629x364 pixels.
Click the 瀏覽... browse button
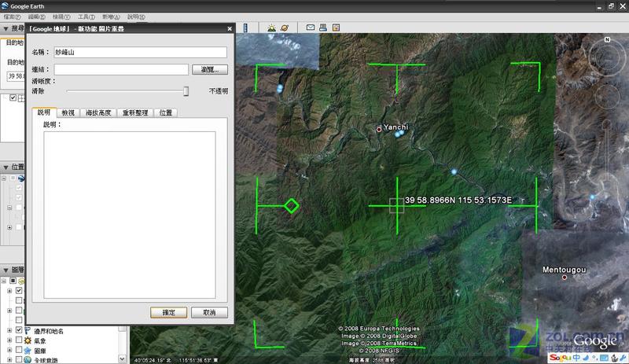(x=210, y=69)
